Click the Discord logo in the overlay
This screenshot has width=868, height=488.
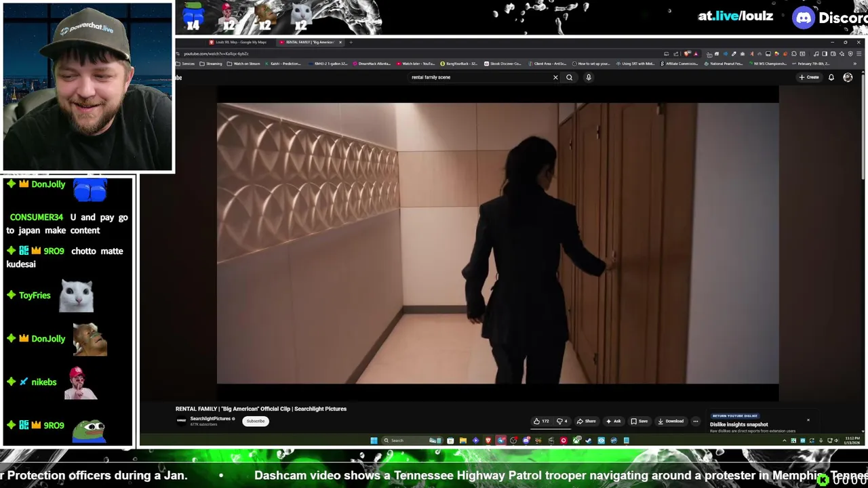[x=804, y=18]
